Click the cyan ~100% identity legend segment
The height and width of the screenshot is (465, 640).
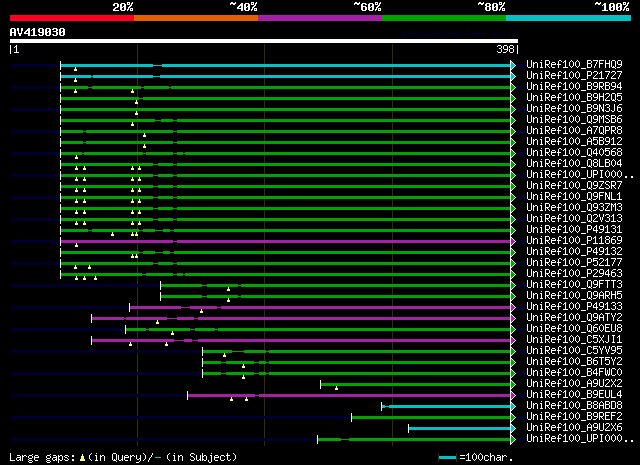click(568, 18)
